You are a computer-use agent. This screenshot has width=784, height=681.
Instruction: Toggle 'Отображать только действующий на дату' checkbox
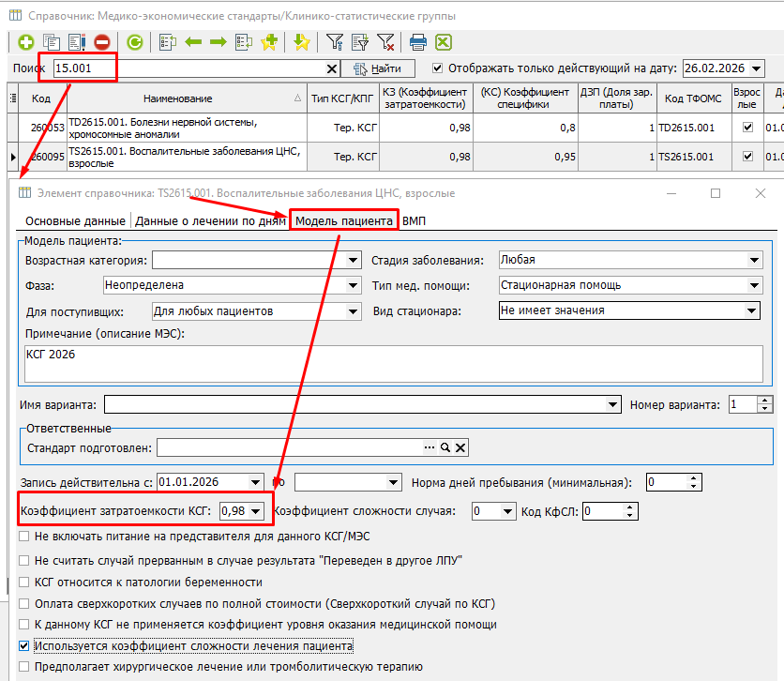pos(438,68)
